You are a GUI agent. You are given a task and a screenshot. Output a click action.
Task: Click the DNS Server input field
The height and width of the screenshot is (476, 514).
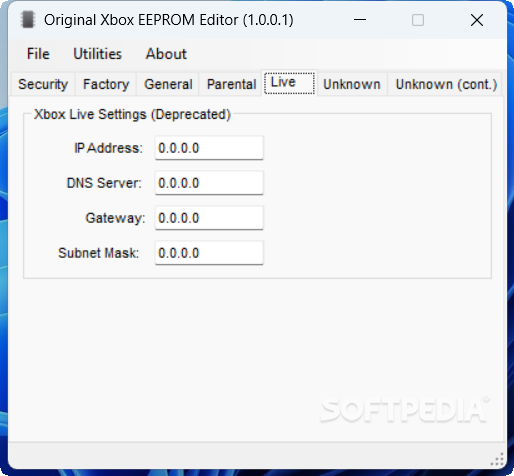(x=209, y=183)
